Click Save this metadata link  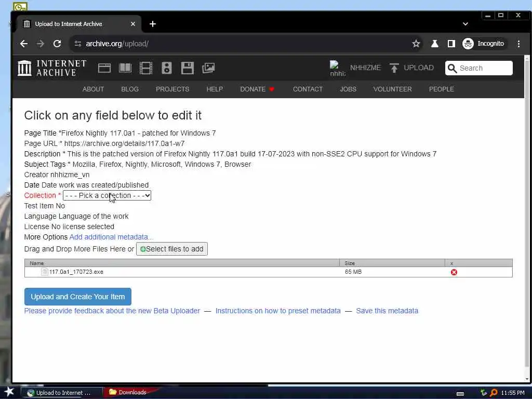tap(387, 311)
